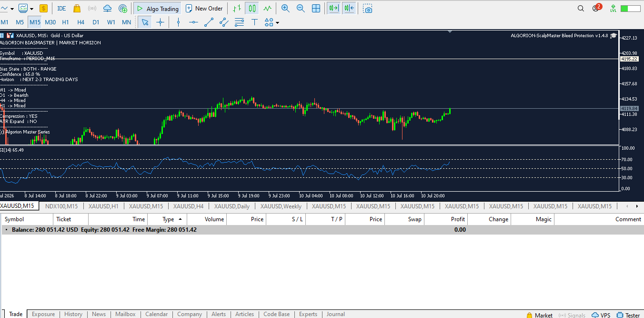Select the crosshair tool
The height and width of the screenshot is (318, 644).
(x=161, y=22)
